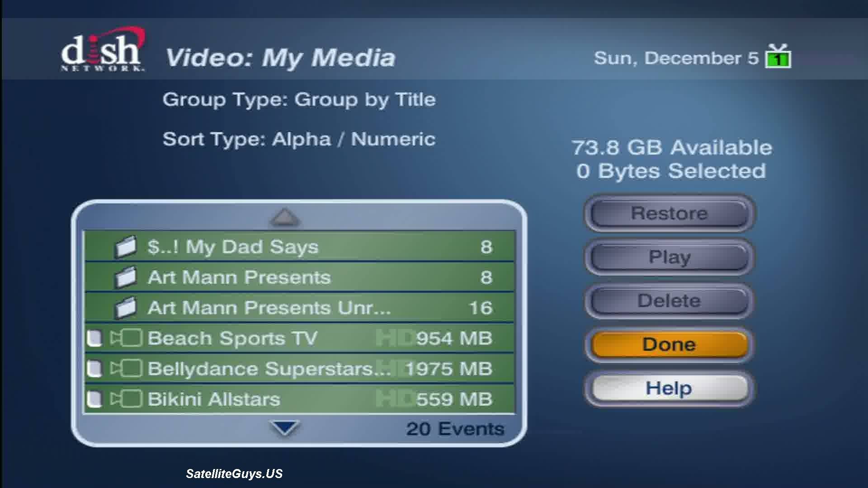
Task: Click "73.8 GB Available" text
Action: point(671,148)
